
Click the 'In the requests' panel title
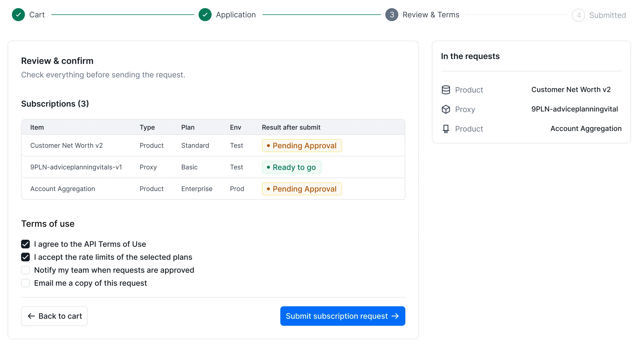tap(470, 56)
